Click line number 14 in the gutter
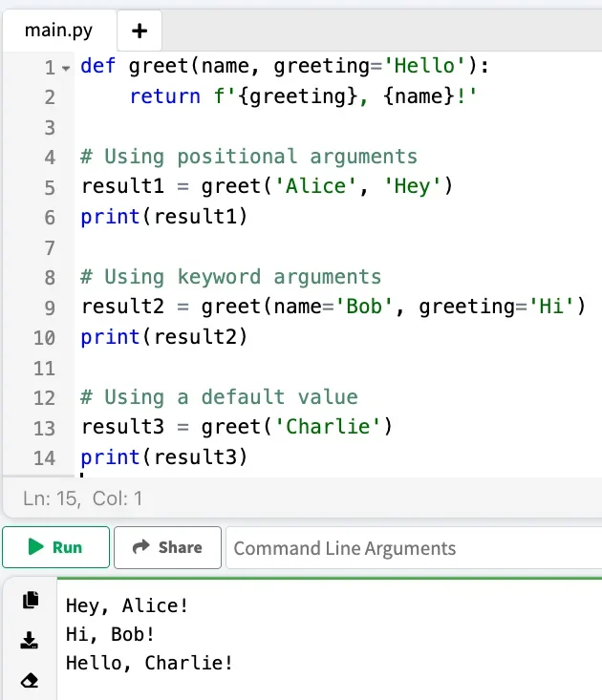602x700 pixels. pos(44,458)
